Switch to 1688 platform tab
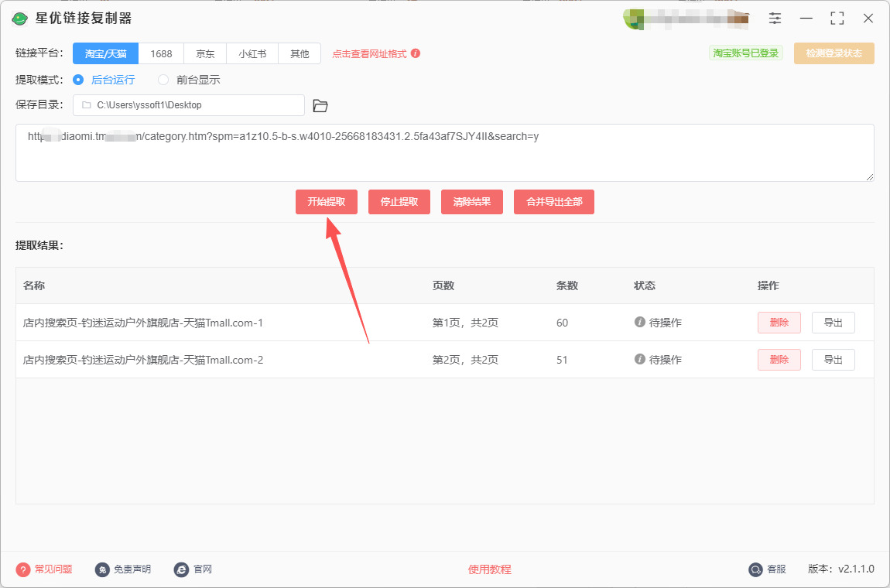Screen dimensions: 890x588 pos(161,53)
